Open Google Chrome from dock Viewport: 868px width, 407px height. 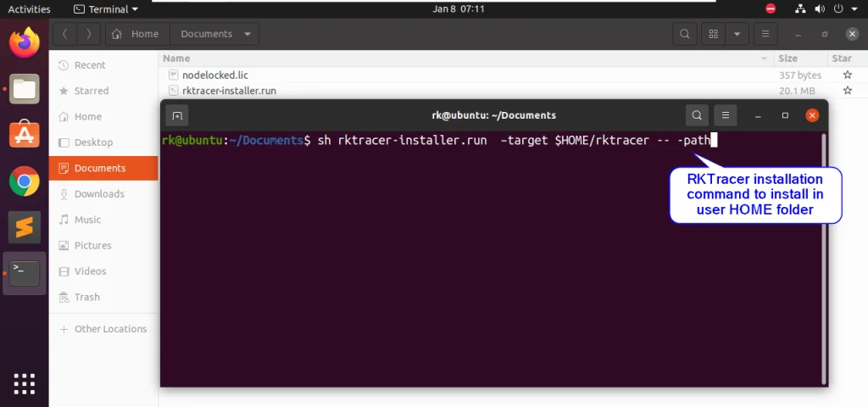coord(25,181)
